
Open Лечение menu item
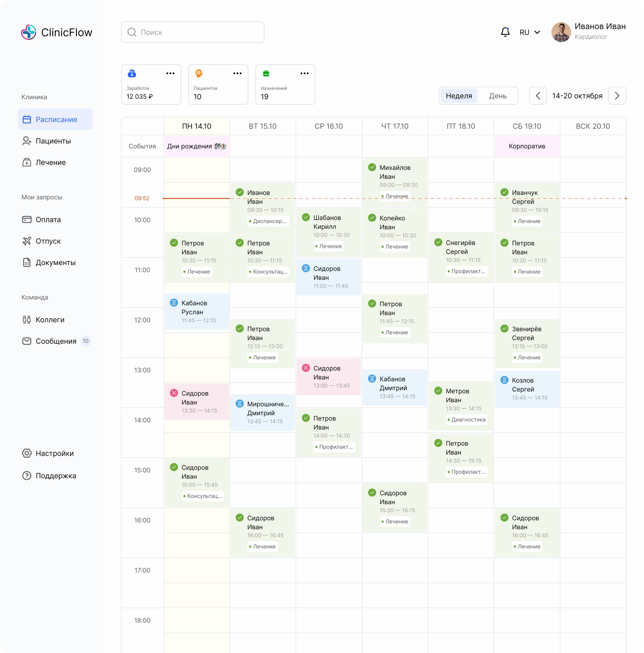click(51, 162)
